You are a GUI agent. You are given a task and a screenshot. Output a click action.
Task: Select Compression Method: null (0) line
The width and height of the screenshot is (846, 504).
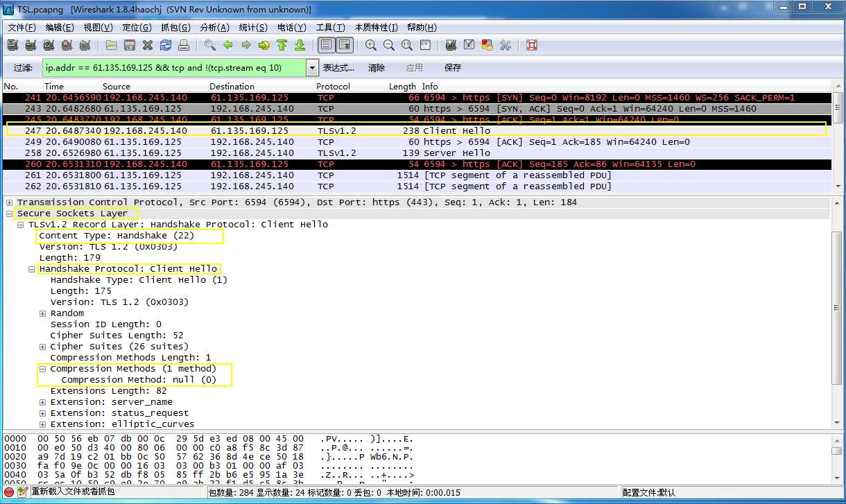click(139, 380)
